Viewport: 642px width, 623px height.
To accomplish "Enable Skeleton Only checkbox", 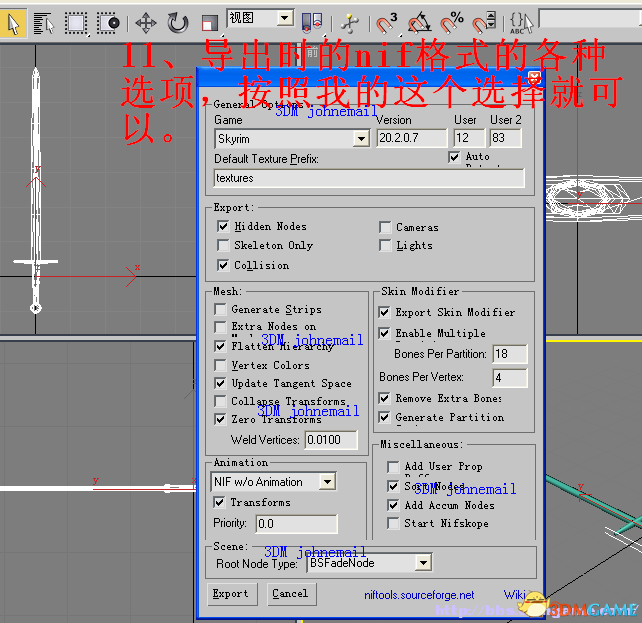I will pyautogui.click(x=223, y=245).
